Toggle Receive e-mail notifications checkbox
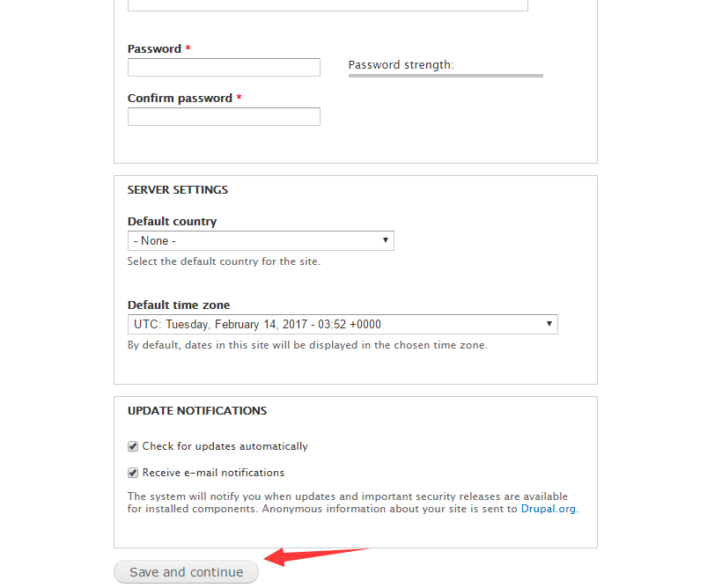 tap(133, 473)
